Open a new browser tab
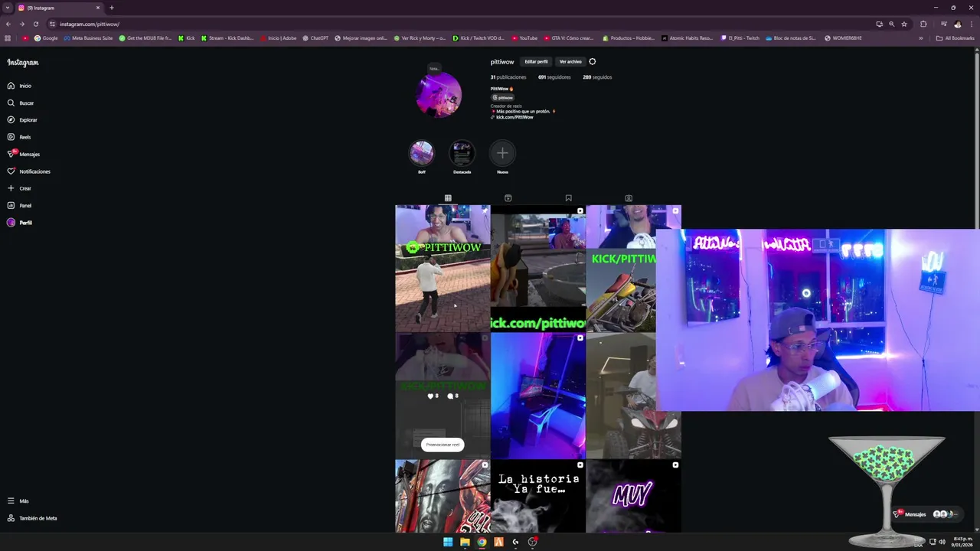This screenshot has width=980, height=551. pyautogui.click(x=112, y=8)
